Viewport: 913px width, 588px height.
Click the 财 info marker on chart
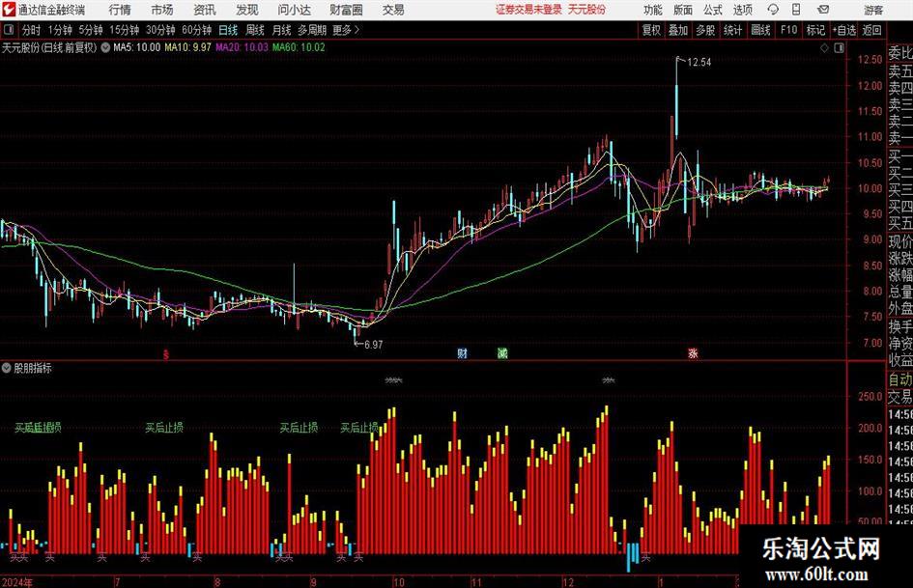[x=463, y=352]
